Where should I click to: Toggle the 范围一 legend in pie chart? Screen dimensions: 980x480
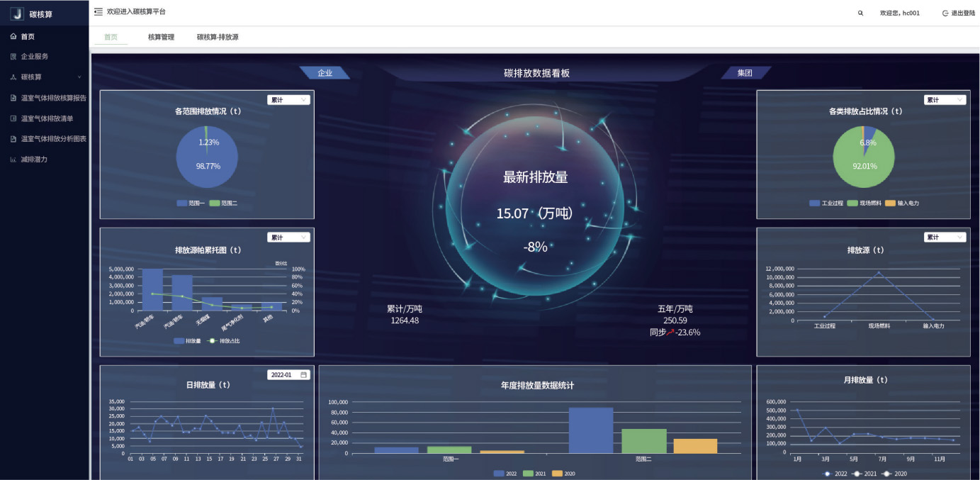point(190,203)
